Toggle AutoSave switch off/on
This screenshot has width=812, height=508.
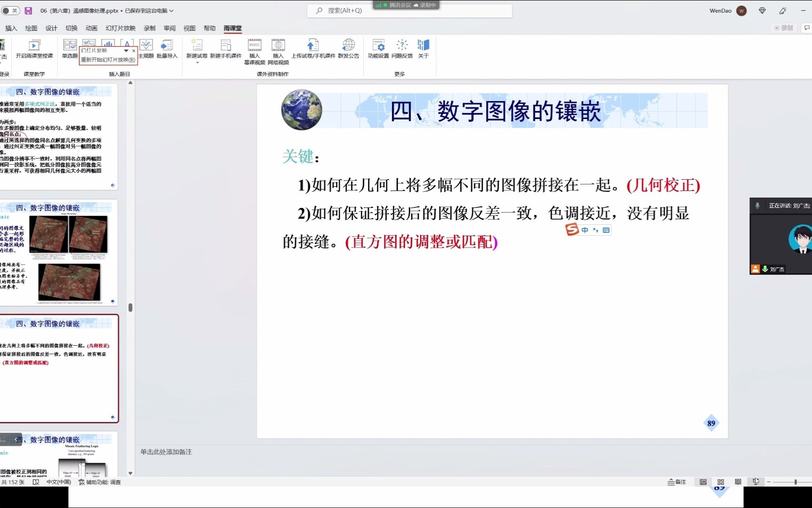click(10, 10)
